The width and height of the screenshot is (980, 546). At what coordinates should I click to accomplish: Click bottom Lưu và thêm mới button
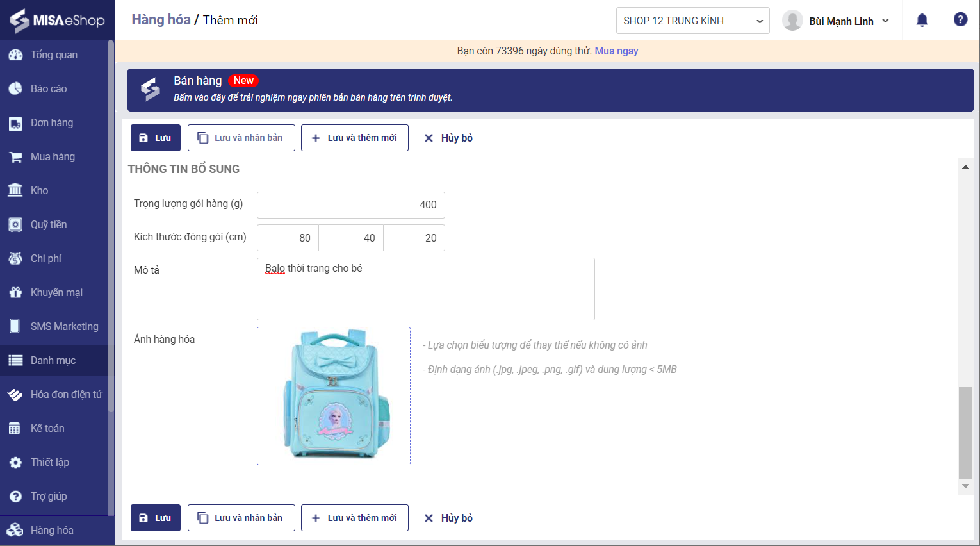355,518
